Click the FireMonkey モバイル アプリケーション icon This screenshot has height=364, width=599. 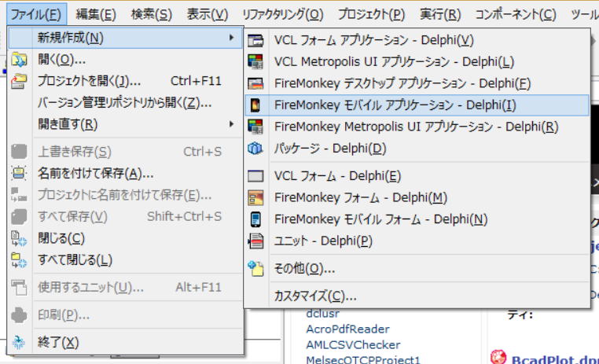click(255, 105)
